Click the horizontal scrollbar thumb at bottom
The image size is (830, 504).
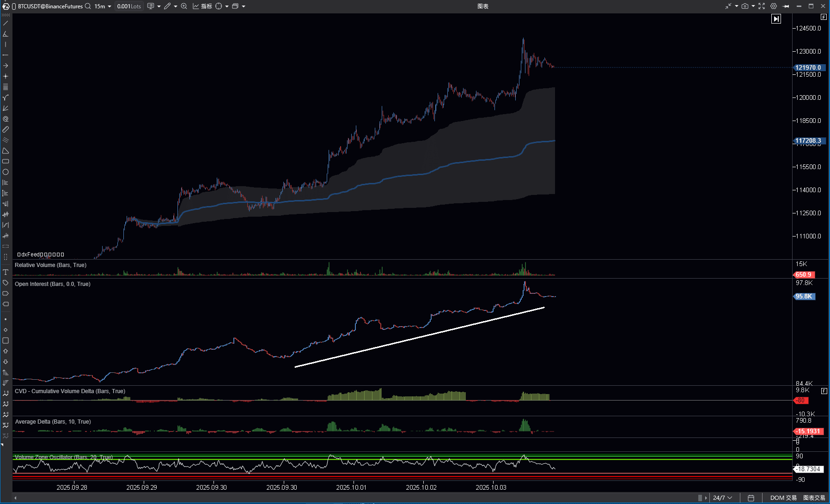[x=700, y=498]
